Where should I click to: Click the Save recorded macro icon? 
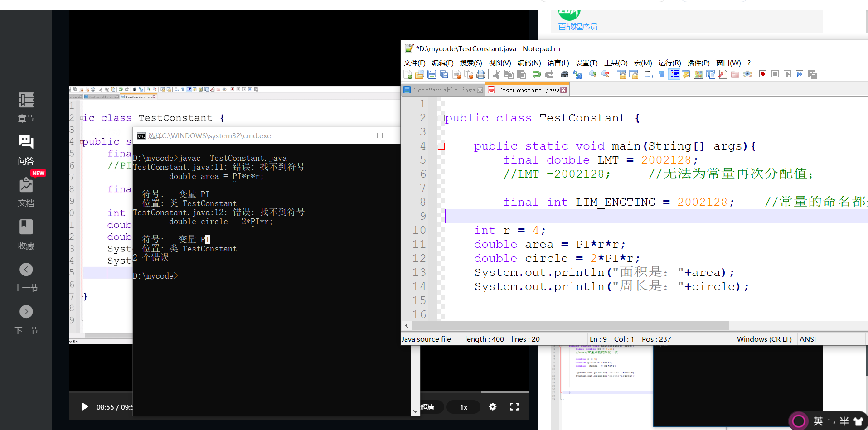coord(812,74)
